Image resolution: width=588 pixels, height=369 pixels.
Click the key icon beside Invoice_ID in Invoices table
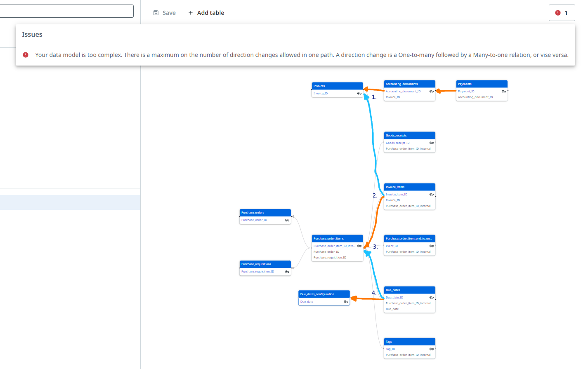[359, 94]
